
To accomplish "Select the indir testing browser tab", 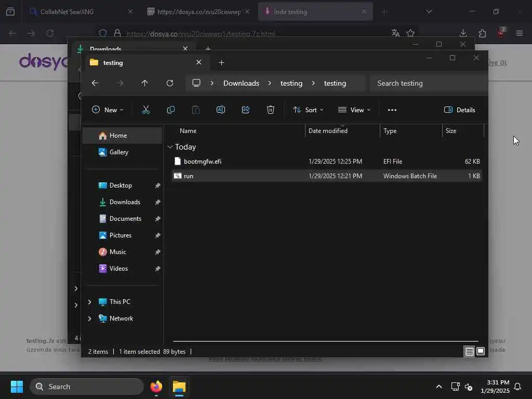I will point(315,11).
